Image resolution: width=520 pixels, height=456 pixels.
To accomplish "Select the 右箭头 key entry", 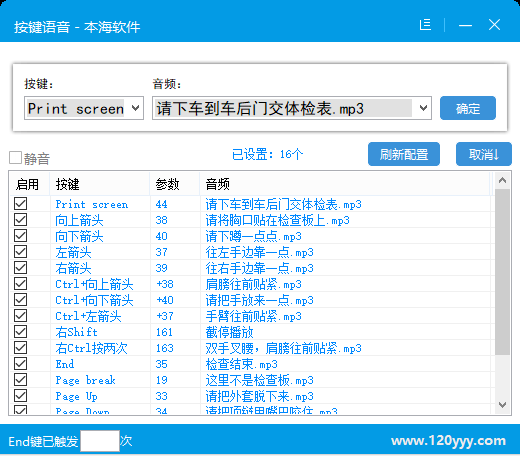I will point(73,268).
